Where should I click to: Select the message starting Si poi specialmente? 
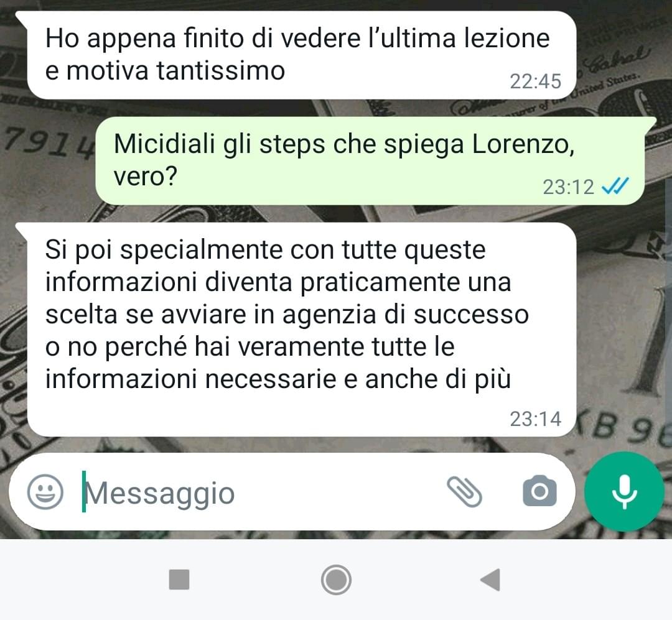(301, 329)
